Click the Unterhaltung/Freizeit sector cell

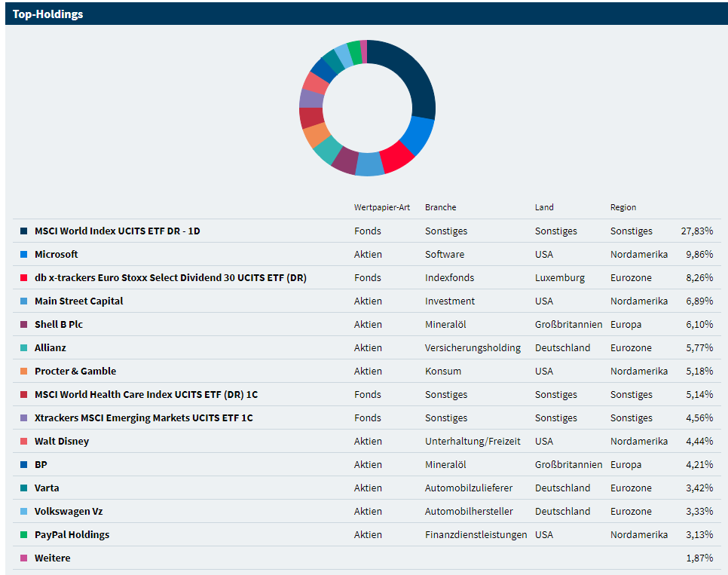(473, 442)
